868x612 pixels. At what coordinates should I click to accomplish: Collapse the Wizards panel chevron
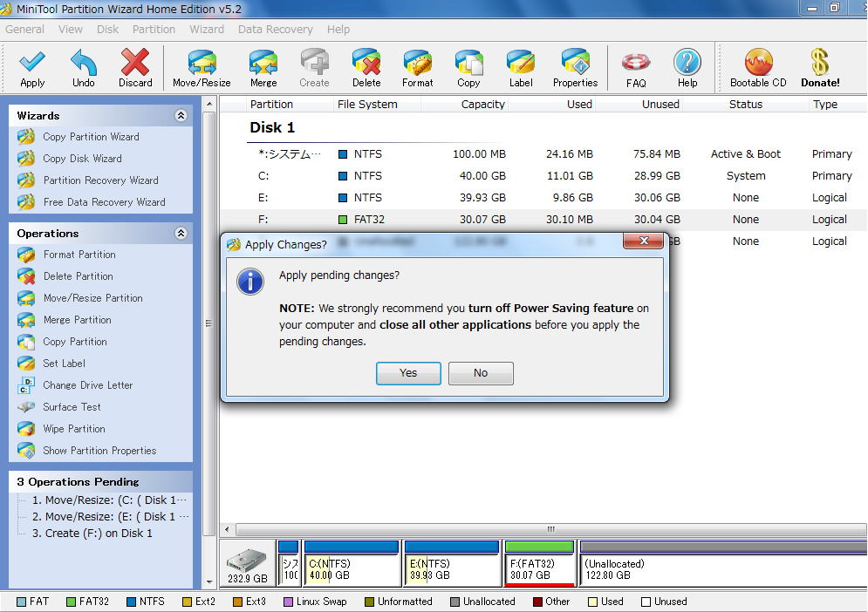click(181, 115)
